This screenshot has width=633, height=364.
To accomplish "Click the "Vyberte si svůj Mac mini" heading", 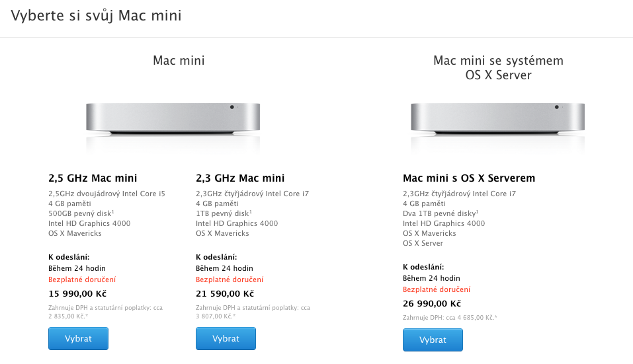I will point(96,15).
